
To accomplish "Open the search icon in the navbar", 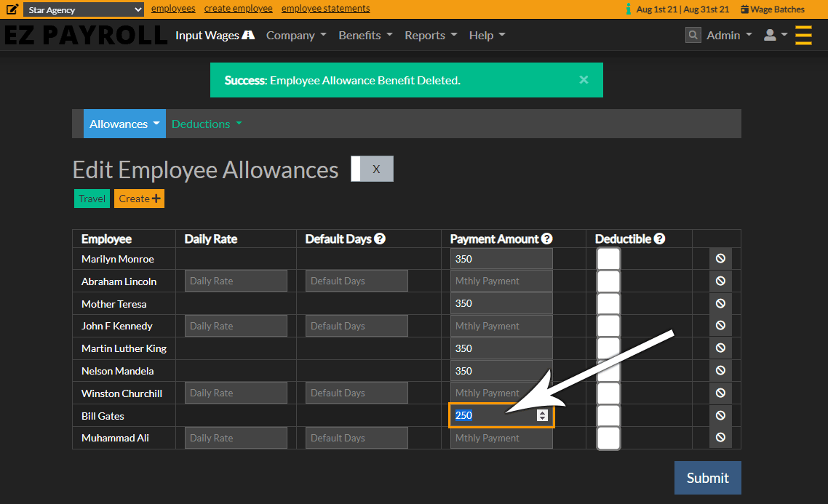I will click(x=692, y=34).
